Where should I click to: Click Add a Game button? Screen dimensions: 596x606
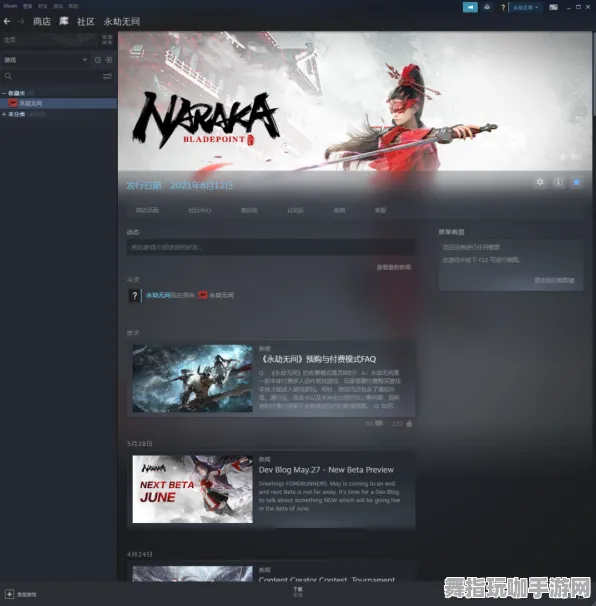(x=20, y=594)
